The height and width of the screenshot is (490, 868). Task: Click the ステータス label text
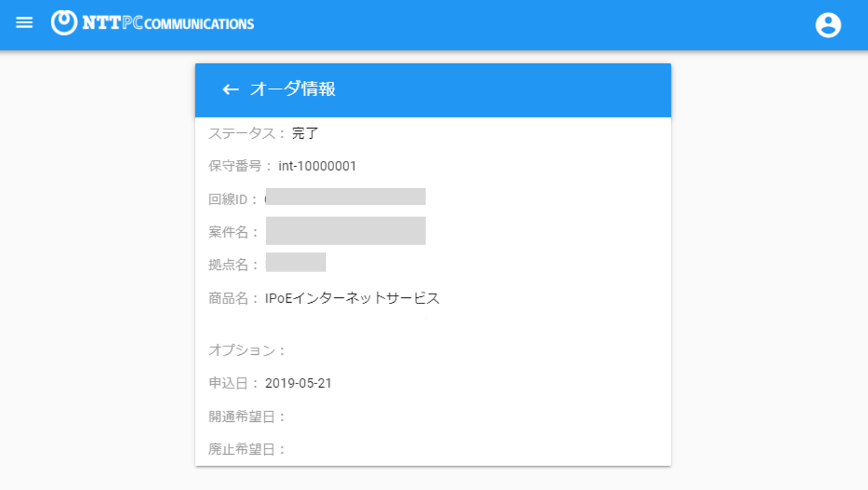pos(247,133)
